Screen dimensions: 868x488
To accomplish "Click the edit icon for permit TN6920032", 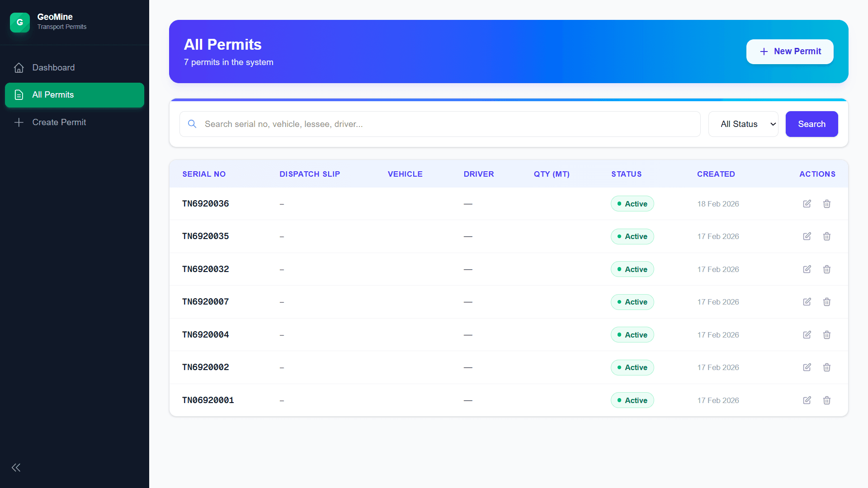I will (x=807, y=269).
